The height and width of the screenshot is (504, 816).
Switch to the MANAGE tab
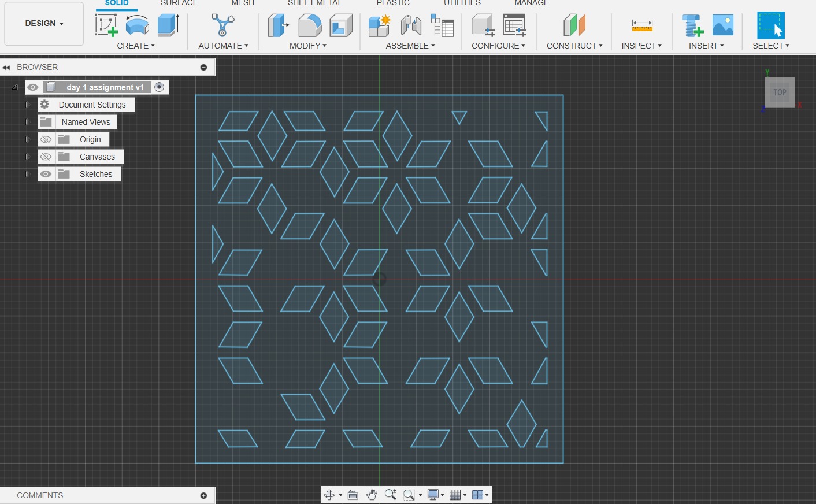click(x=532, y=3)
